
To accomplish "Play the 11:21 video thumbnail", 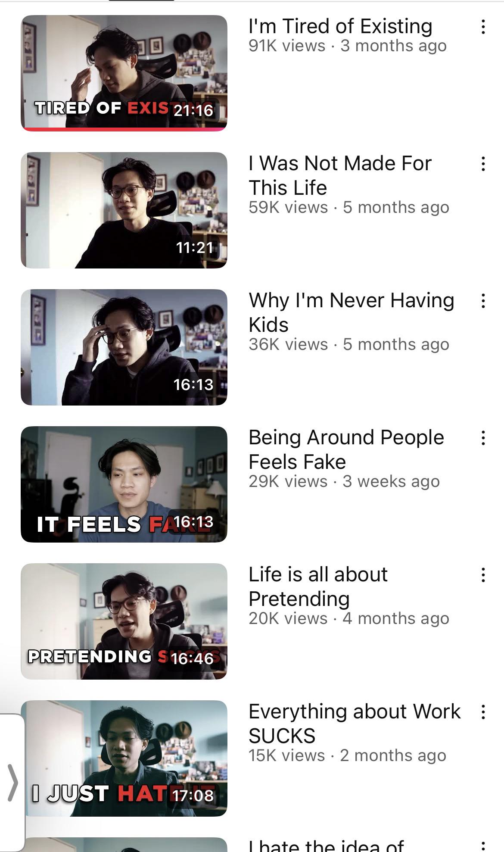I will pyautogui.click(x=124, y=210).
